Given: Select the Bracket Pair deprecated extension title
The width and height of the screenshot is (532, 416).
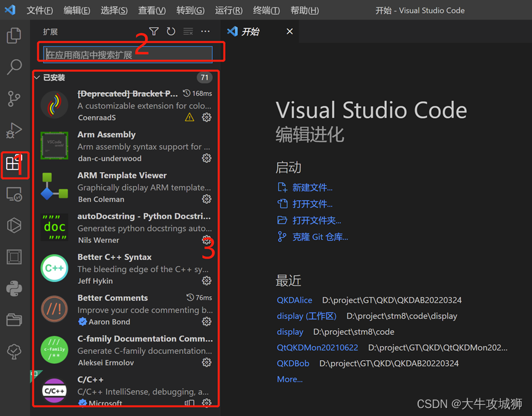Looking at the screenshot, I should pyautogui.click(x=127, y=93).
